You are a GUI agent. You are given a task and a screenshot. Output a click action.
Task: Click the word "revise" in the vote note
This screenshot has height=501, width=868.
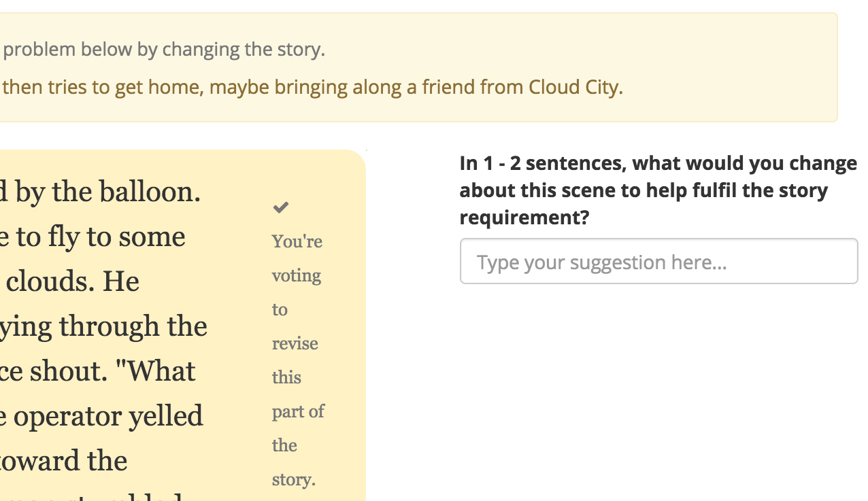295,343
